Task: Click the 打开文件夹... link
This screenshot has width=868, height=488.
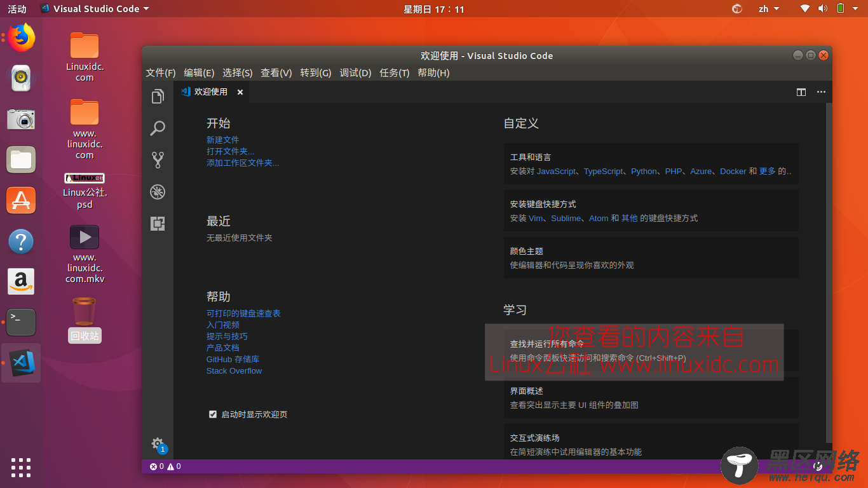Action: pyautogui.click(x=230, y=151)
